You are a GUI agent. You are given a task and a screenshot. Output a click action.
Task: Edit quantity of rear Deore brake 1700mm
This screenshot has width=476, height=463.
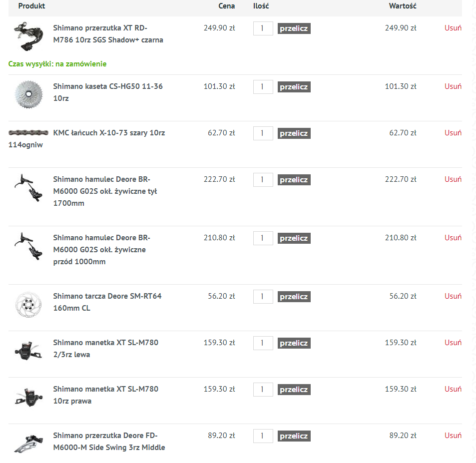point(263,180)
